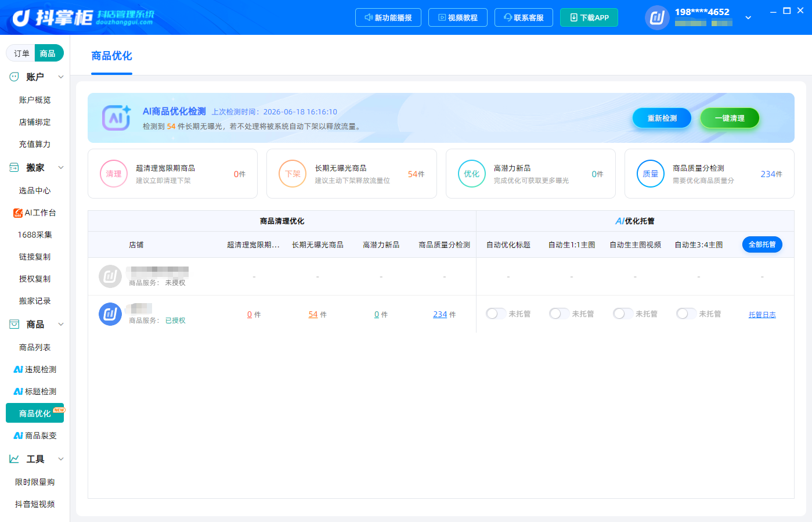Collapse the 商品 sidebar section chevron
This screenshot has height=522, width=812.
tap(60, 324)
